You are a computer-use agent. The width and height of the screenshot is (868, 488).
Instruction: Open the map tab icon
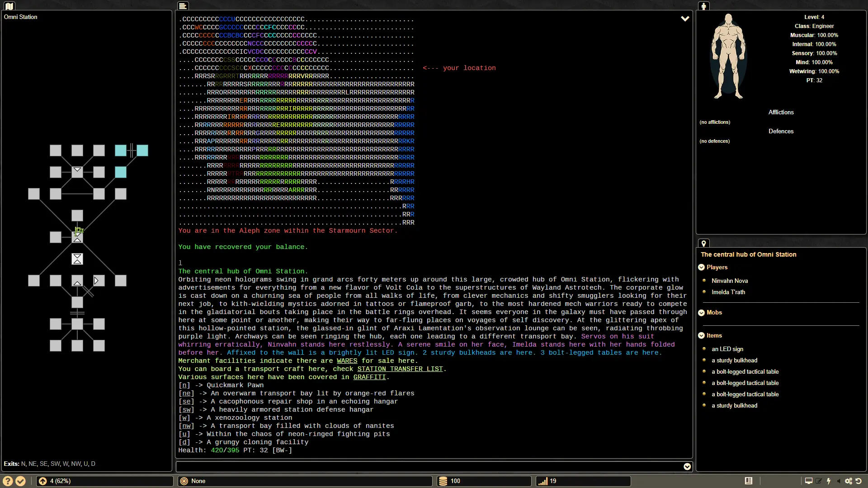click(9, 6)
